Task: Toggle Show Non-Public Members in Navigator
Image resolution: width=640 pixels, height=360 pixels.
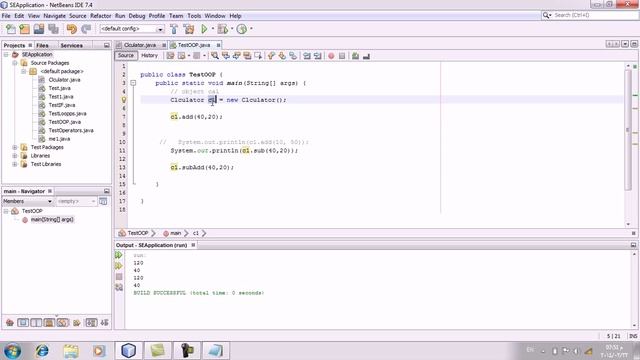Action: tap(49, 323)
